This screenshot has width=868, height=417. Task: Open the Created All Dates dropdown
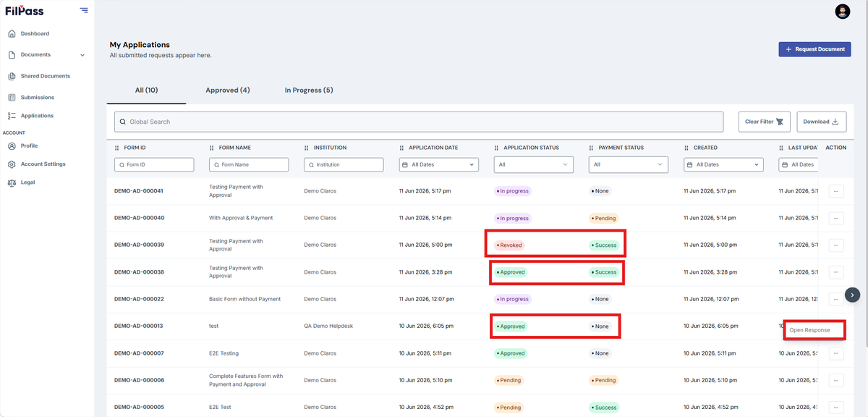coord(723,165)
